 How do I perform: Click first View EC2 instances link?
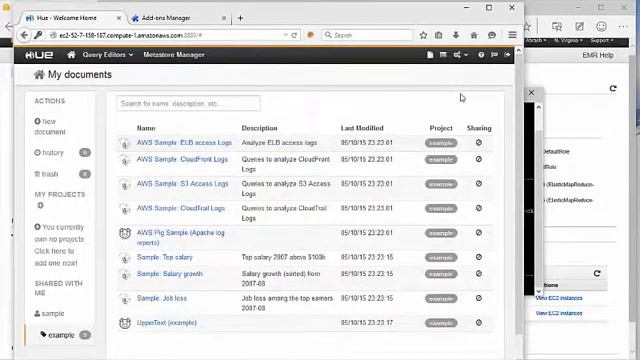click(x=559, y=298)
